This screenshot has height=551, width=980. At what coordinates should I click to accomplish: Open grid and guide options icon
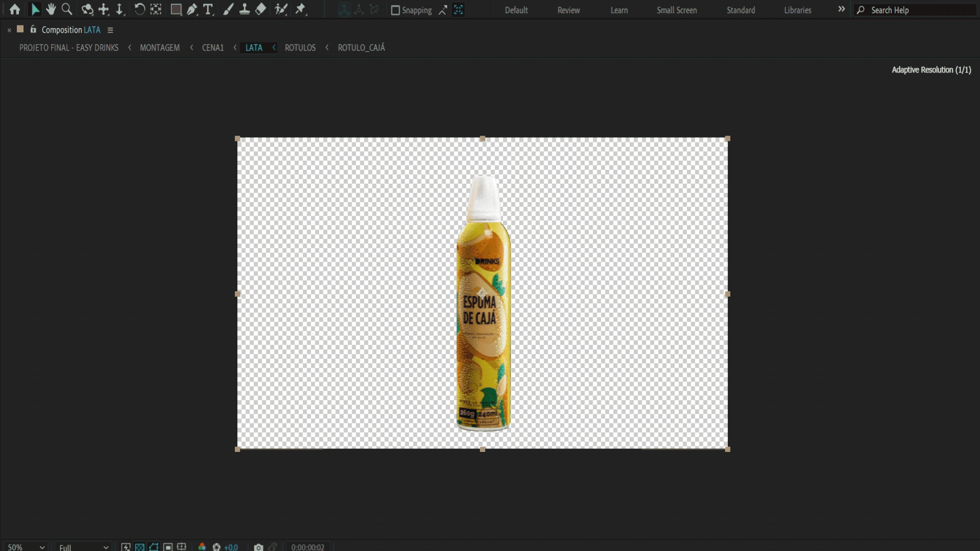tap(182, 547)
